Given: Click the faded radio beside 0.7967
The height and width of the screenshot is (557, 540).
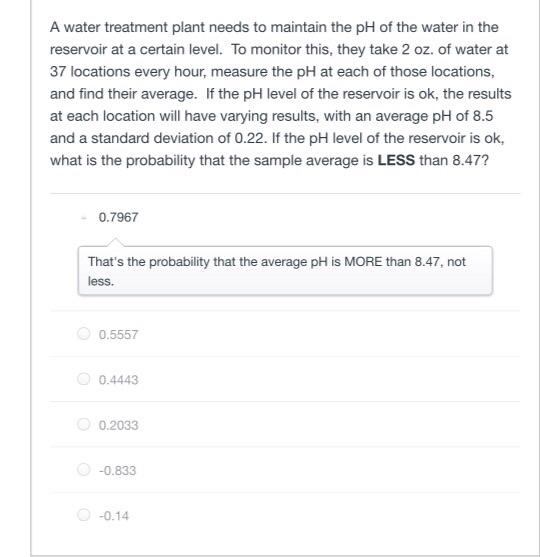Looking at the screenshot, I should click(83, 217).
